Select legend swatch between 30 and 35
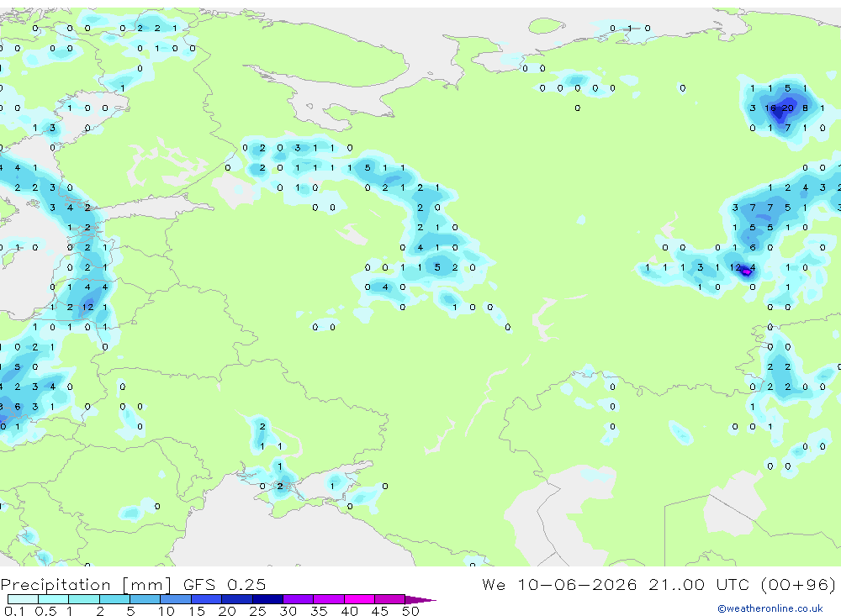Image resolution: width=841 pixels, height=616 pixels. coord(299,599)
